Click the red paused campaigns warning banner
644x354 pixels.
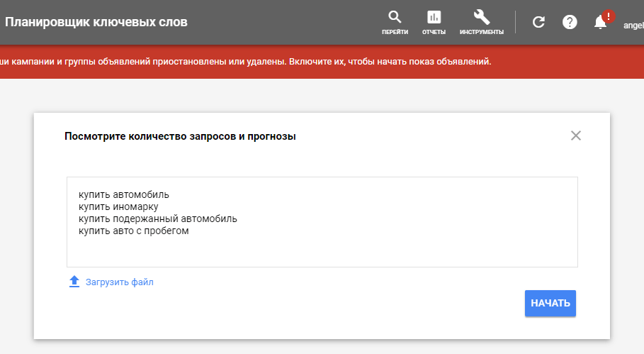pyautogui.click(x=283, y=62)
